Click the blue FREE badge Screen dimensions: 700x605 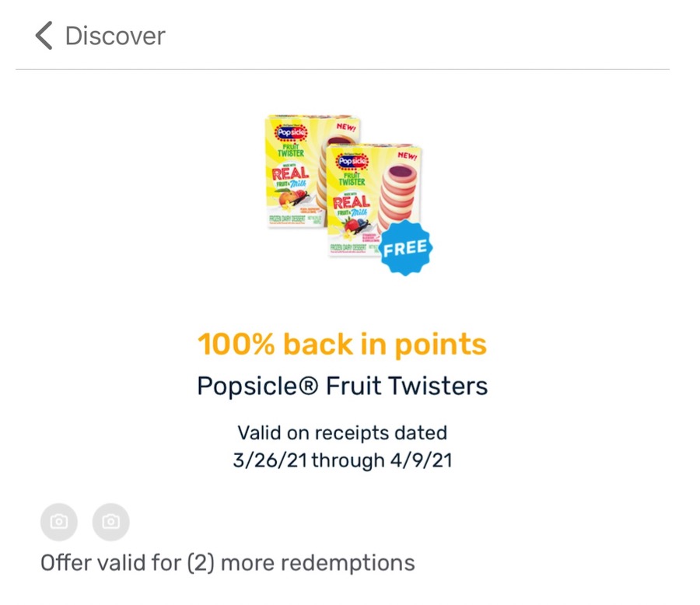point(405,247)
